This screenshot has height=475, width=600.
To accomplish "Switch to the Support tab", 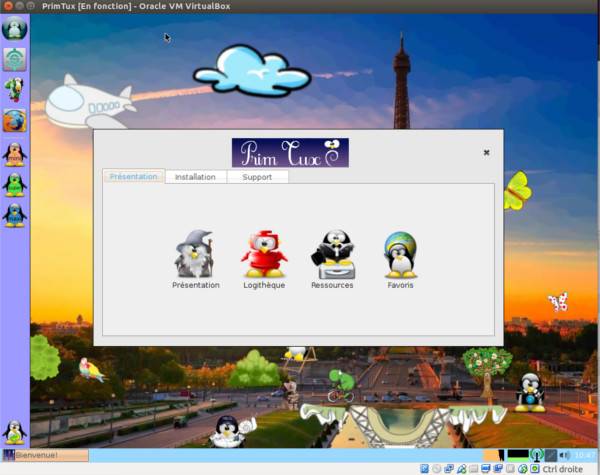I will [257, 177].
